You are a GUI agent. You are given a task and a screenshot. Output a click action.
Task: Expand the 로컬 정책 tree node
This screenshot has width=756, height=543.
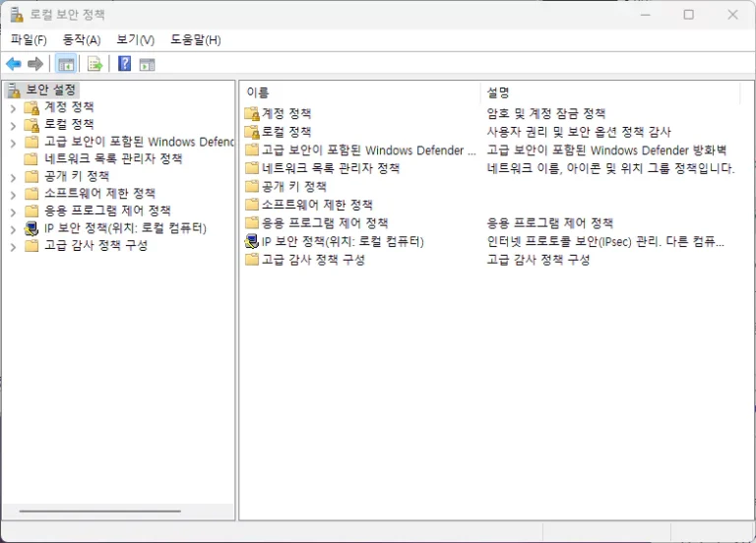(13, 125)
